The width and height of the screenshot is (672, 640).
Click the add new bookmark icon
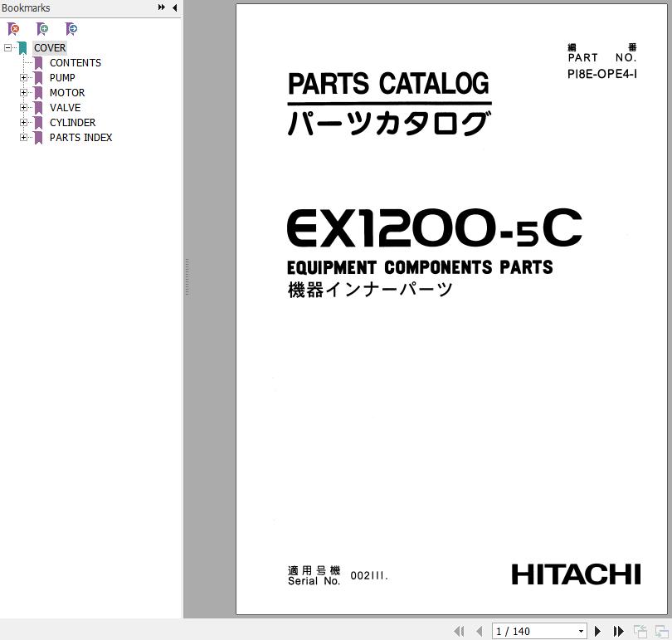click(42, 29)
